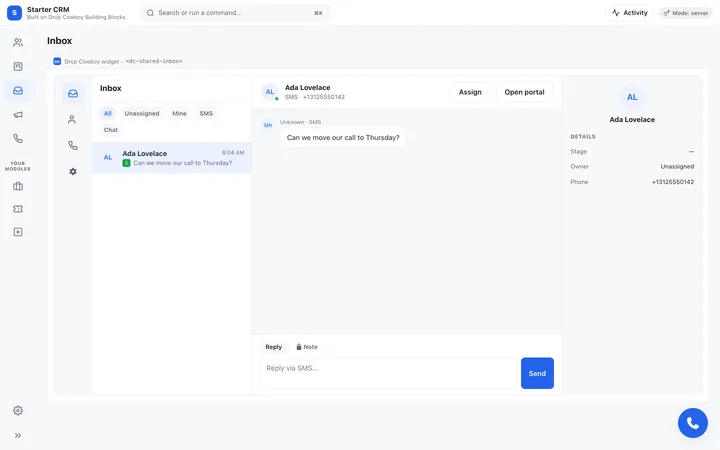The image size is (720, 450).
Task: Click the Open portal button
Action: tap(524, 92)
